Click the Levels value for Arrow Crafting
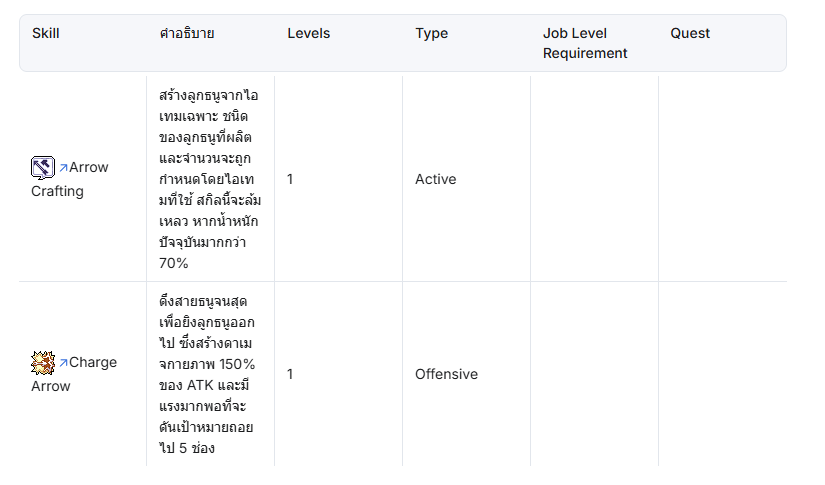 [x=290, y=179]
